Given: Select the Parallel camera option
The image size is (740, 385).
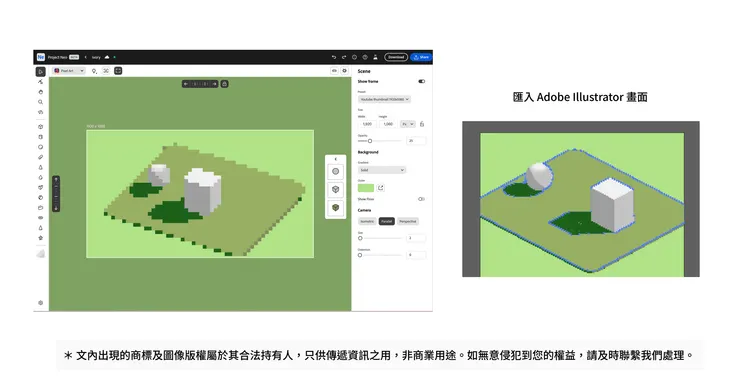Looking at the screenshot, I should click(387, 221).
